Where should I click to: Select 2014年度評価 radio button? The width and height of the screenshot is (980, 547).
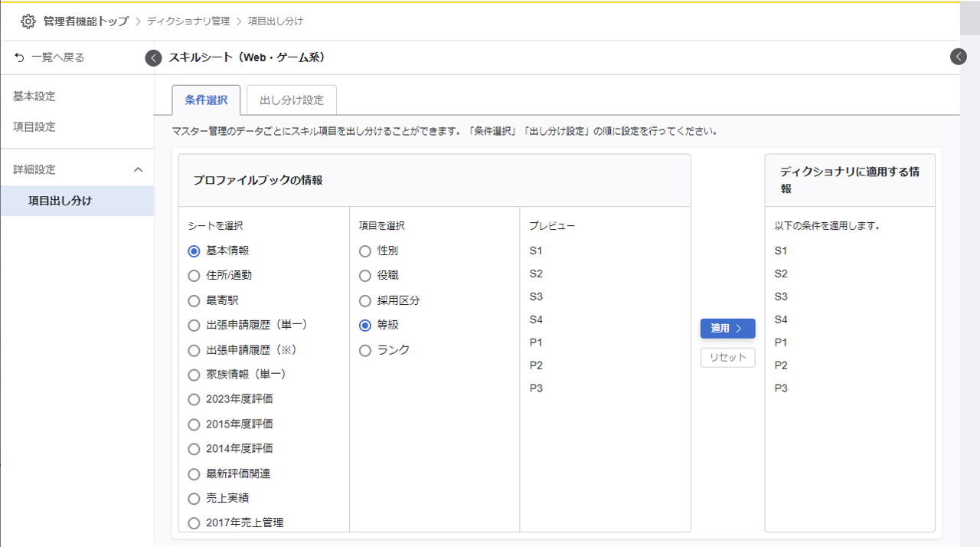coord(194,449)
